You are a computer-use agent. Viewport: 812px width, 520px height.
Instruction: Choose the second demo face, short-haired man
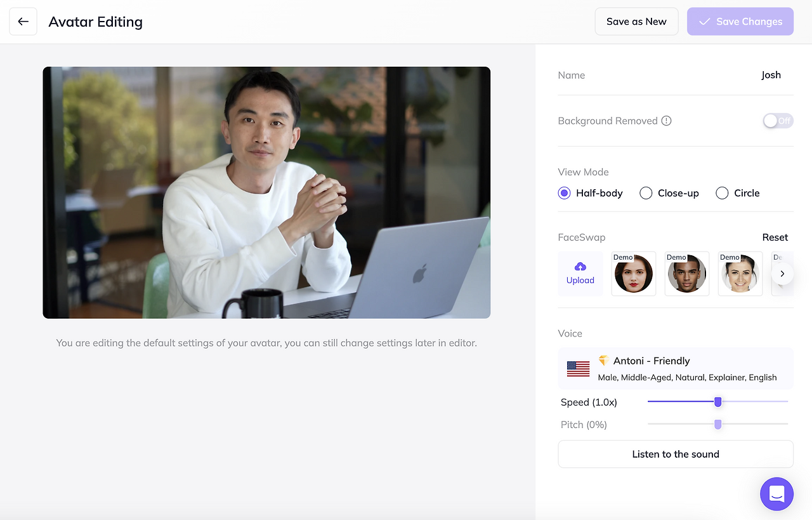tap(686, 274)
